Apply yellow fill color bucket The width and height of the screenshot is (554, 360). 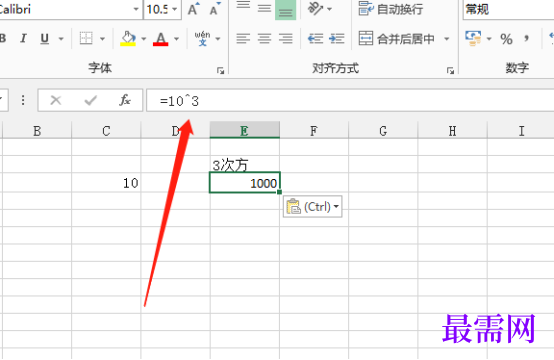128,38
